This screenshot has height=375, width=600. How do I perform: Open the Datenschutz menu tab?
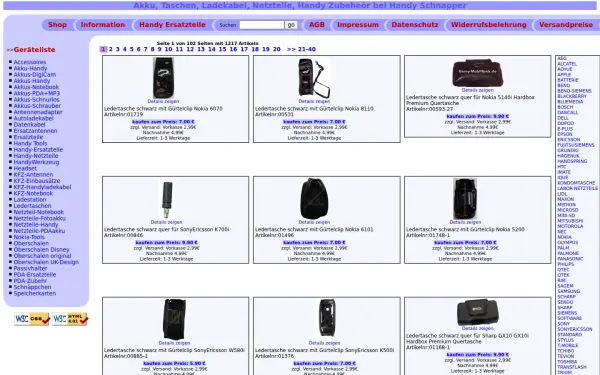415,25
